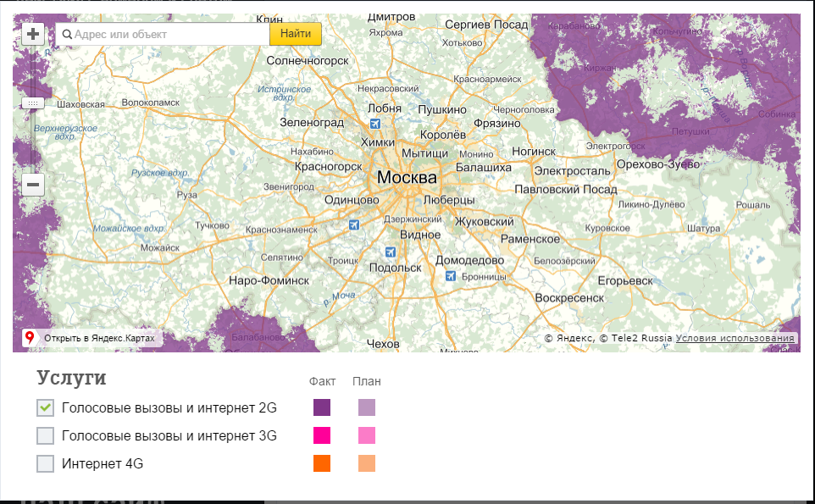Click the airport icon near Домодедово
This screenshot has width=815, height=504.
click(x=451, y=276)
